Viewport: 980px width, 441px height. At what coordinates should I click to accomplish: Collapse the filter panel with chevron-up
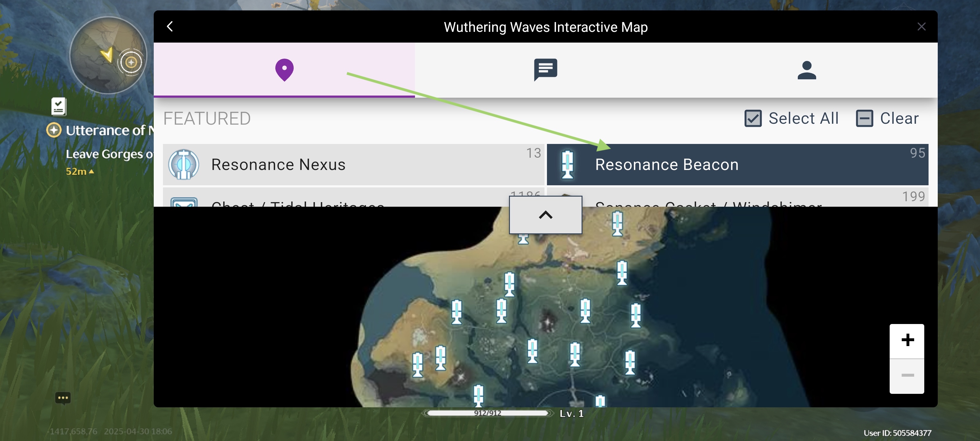click(545, 215)
